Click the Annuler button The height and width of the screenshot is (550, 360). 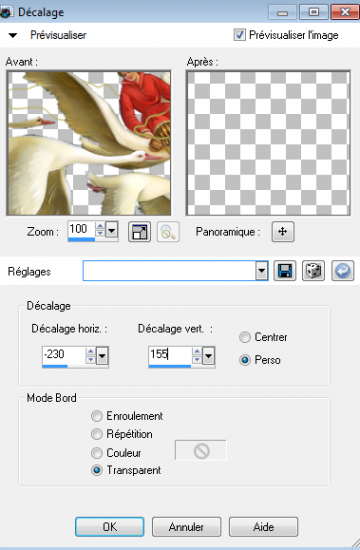[186, 527]
